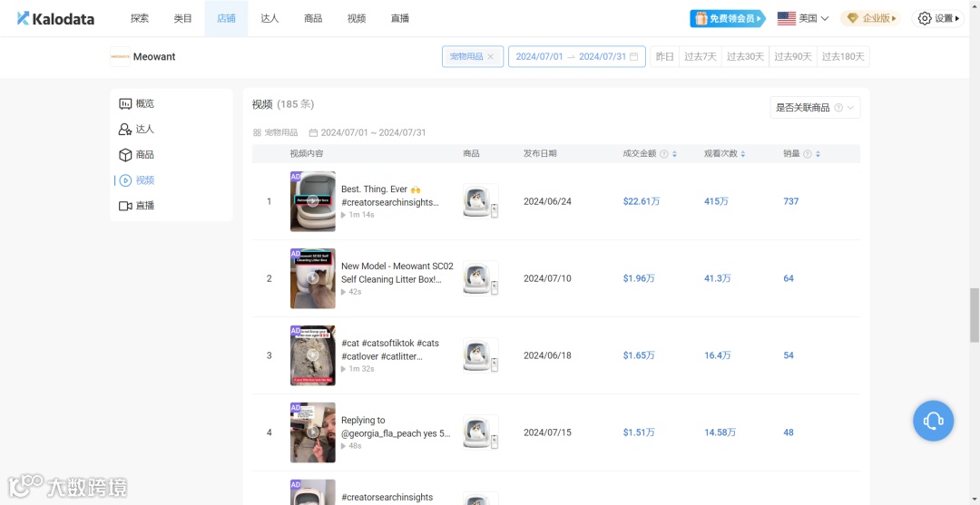Click the 2024/07/15 publish date

coord(547,432)
